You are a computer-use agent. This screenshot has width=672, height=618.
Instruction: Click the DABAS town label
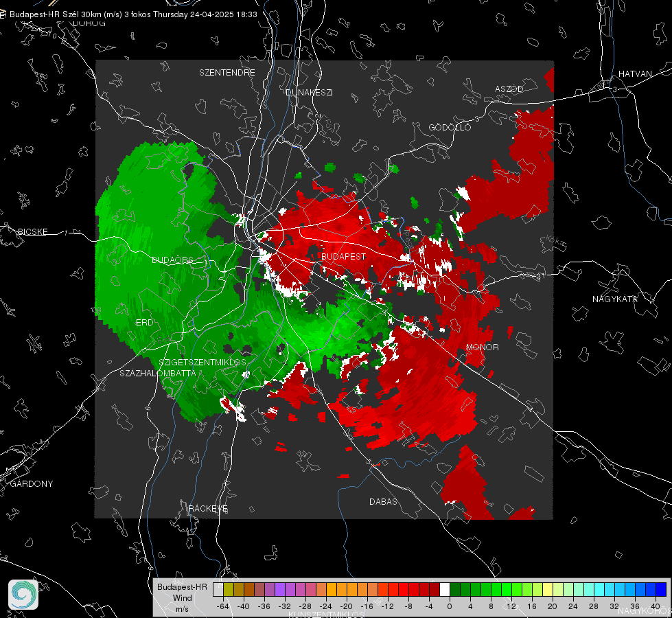383,501
